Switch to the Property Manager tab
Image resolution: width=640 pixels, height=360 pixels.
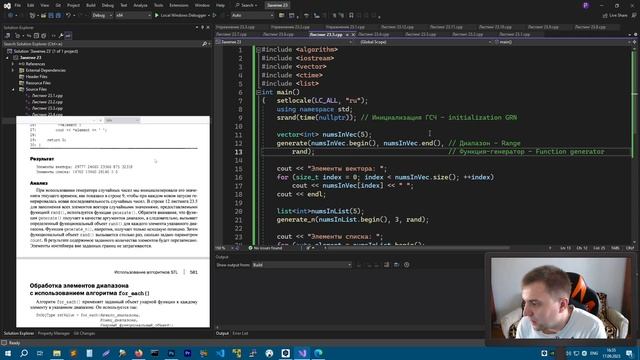pos(54,333)
